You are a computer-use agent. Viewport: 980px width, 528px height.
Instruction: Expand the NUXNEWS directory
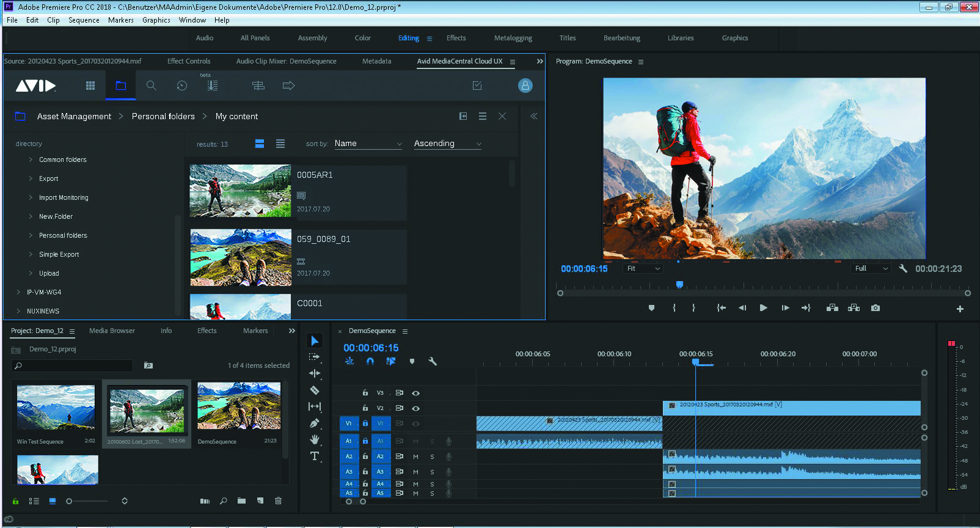tap(18, 311)
